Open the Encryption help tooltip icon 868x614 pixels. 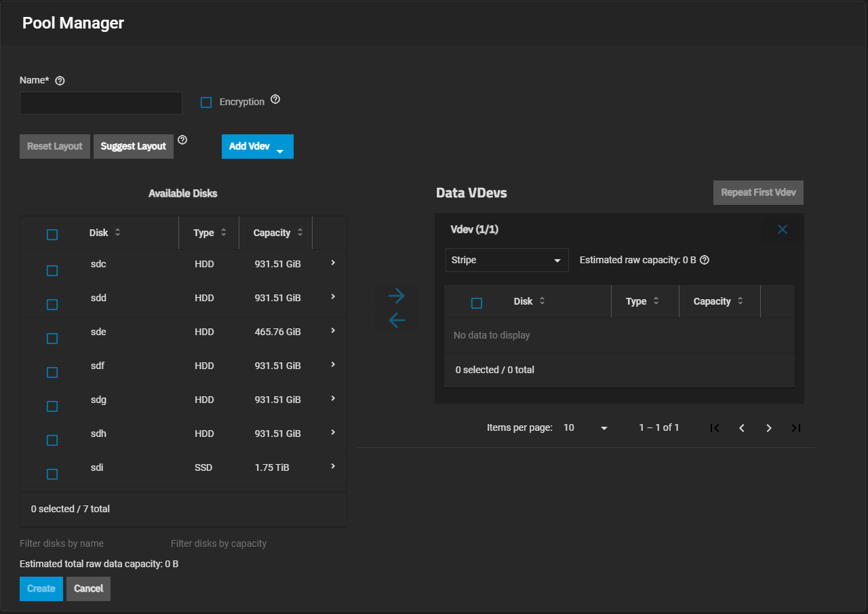tap(275, 99)
